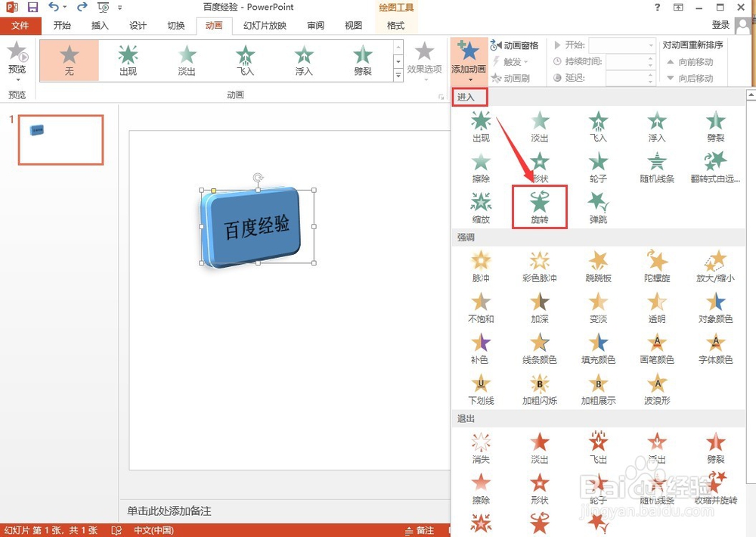Viewport: 756px width, 537px height.
Task: Apply 加深 emphasis effect
Action: click(540, 308)
